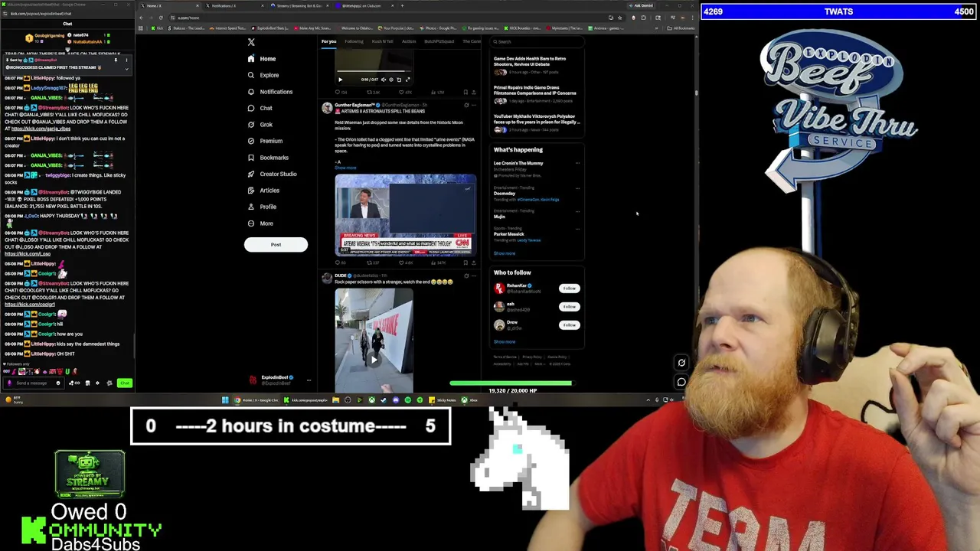Like the Artemis astronauts post
The height and width of the screenshot is (551, 980).
407,262
